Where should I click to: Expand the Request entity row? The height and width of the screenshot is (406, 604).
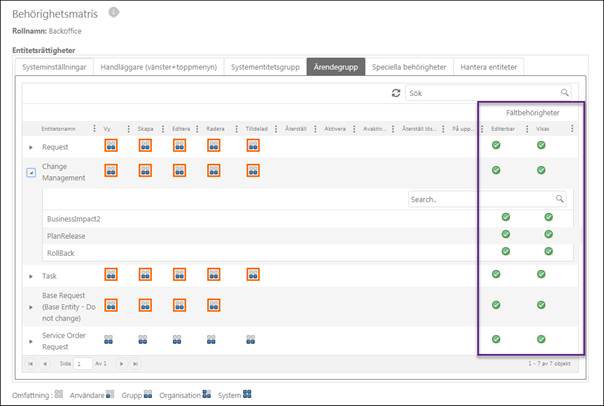tap(30, 146)
